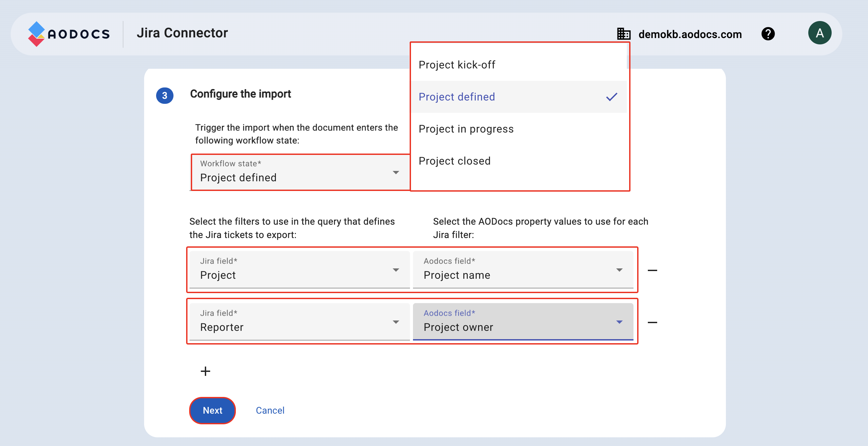The image size is (868, 446).
Task: Open Aodocs field Project name dropdown
Action: click(523, 270)
